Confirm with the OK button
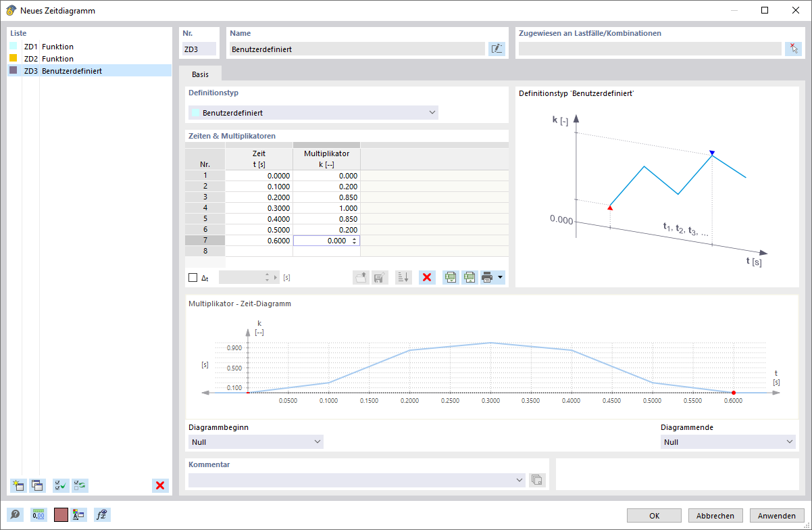Screen dimensions: 812x530 point(654,515)
